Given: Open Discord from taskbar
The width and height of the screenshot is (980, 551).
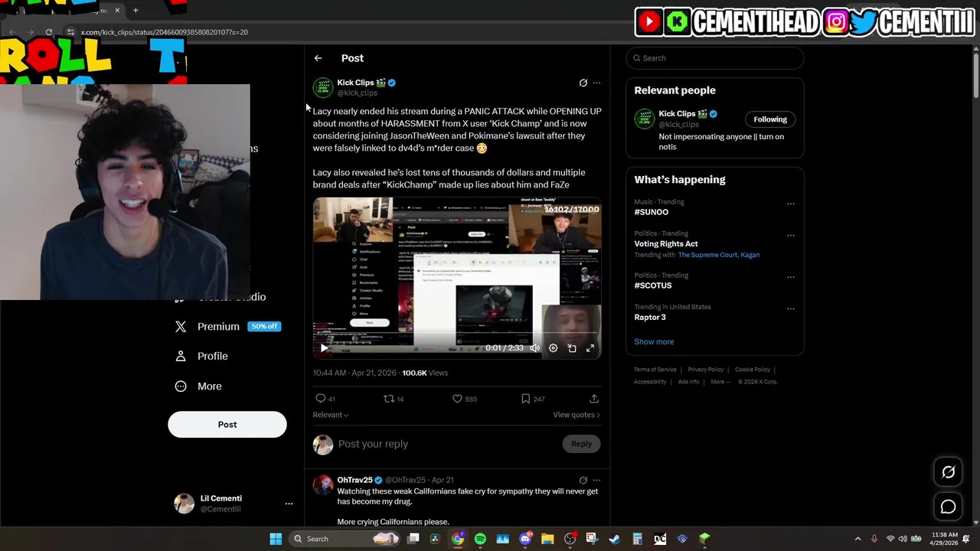Looking at the screenshot, I should point(525,539).
